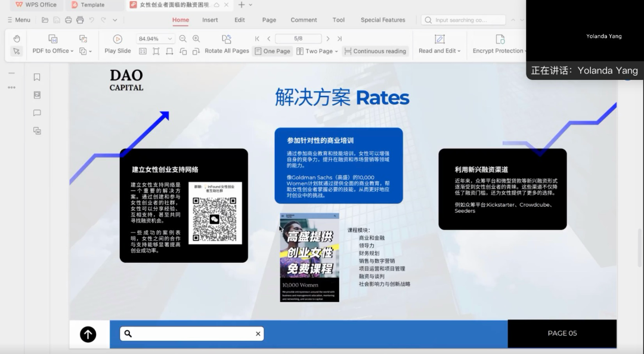
Task: Expand the 84.94% zoom dropdown
Action: coord(169,39)
